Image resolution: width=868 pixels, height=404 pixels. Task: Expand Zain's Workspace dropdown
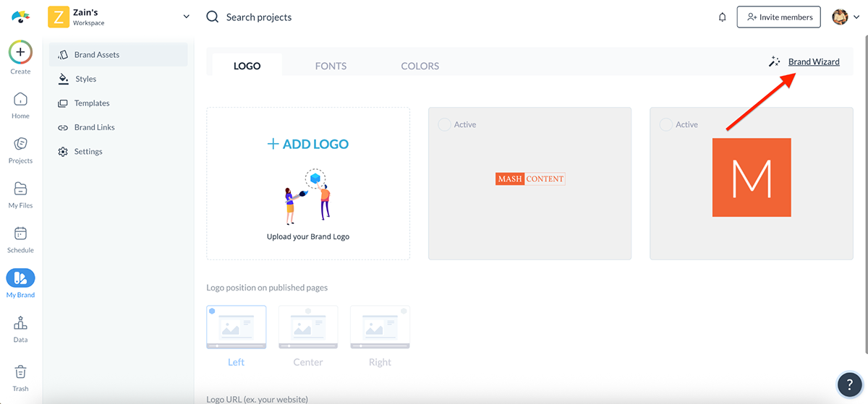tap(186, 17)
